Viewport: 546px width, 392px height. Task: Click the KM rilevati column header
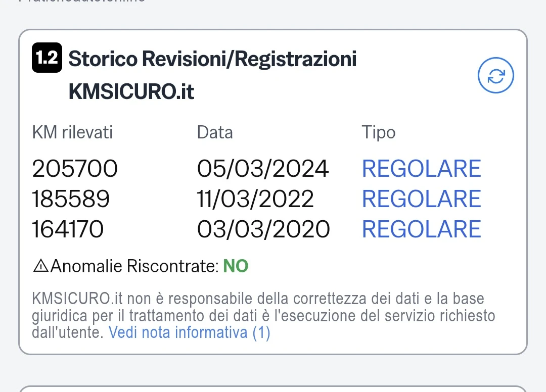pos(72,132)
